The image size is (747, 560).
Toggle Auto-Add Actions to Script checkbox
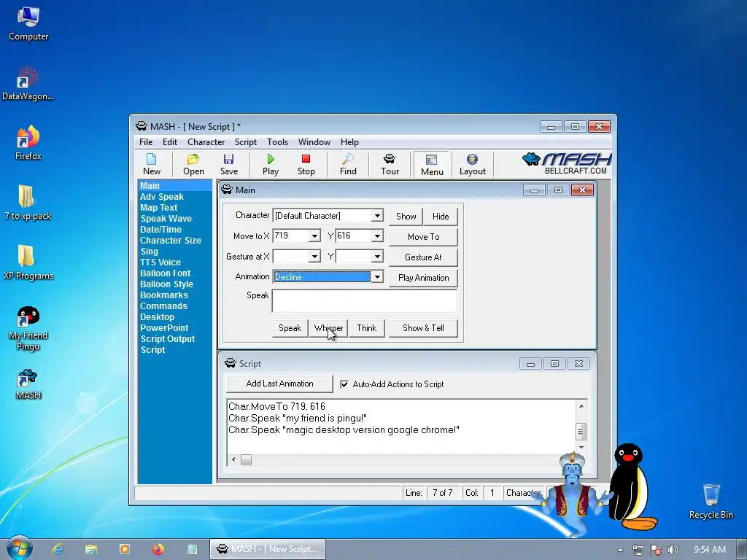tap(344, 384)
